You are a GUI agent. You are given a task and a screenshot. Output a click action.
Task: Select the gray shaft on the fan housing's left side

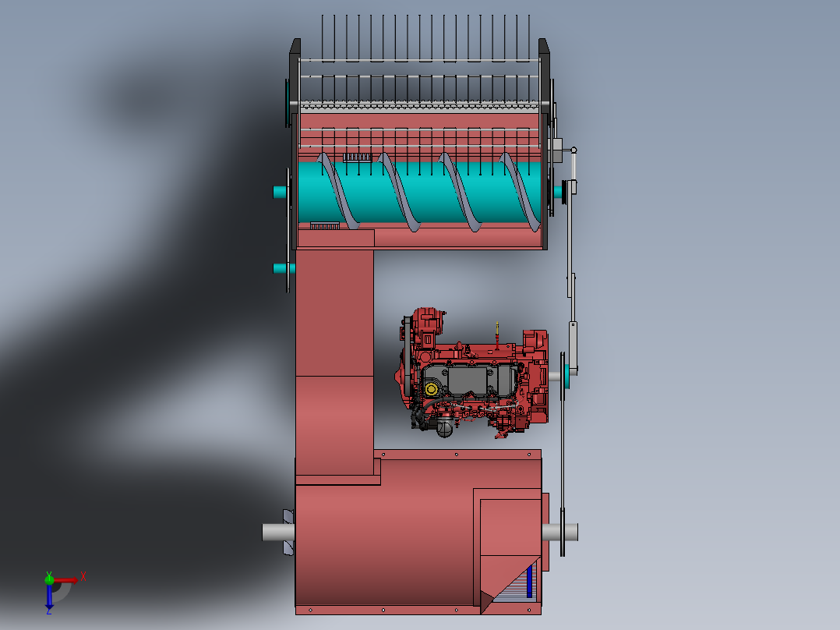tap(277, 533)
